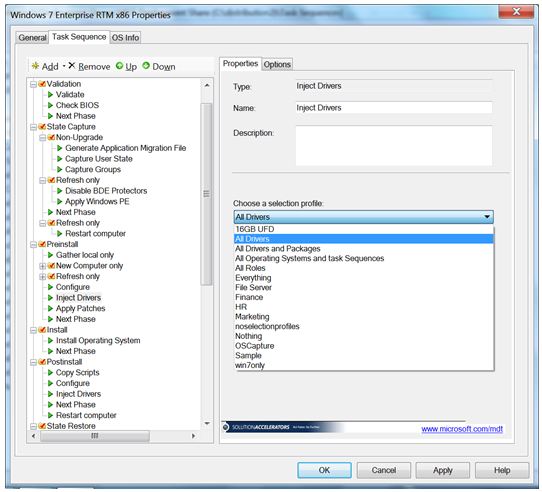542x492 pixels.
Task: Click into the Description text box
Action: [x=394, y=146]
